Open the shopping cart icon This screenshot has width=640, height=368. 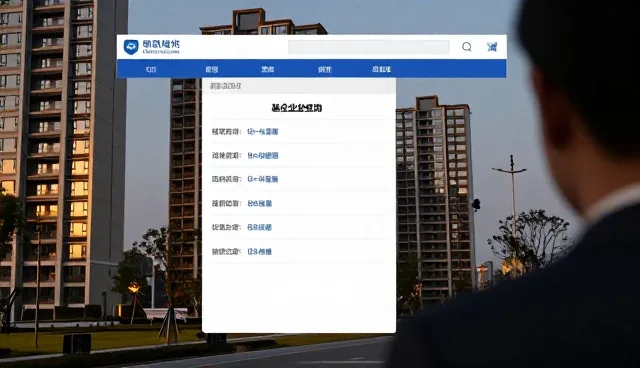point(492,47)
